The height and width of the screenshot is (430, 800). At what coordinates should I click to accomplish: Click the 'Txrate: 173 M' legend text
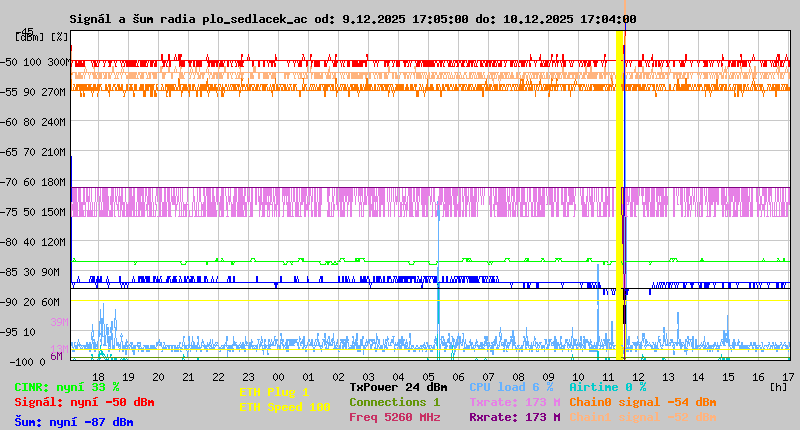515,402
